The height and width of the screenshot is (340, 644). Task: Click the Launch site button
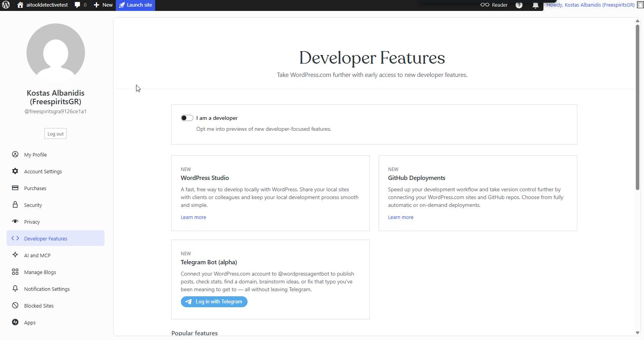(135, 5)
